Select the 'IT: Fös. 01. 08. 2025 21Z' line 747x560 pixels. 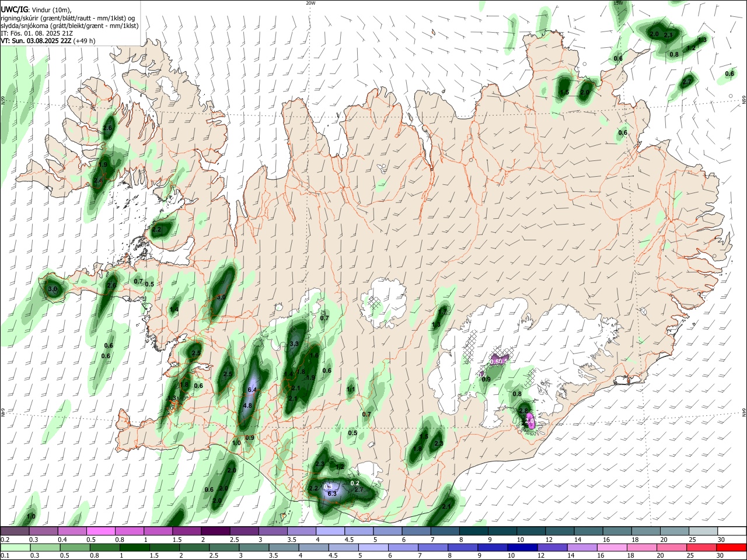point(36,33)
